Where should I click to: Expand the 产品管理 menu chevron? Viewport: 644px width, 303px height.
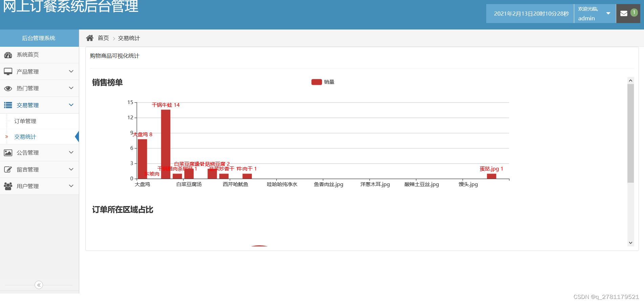(71, 72)
